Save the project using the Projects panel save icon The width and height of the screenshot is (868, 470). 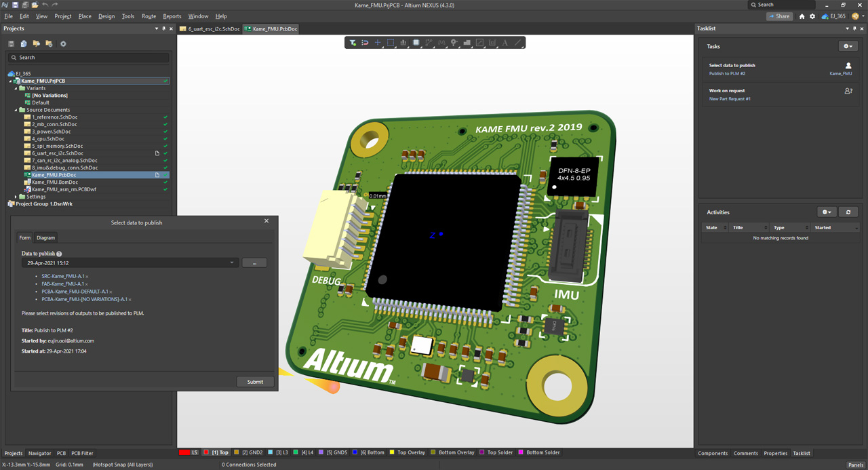click(x=11, y=43)
